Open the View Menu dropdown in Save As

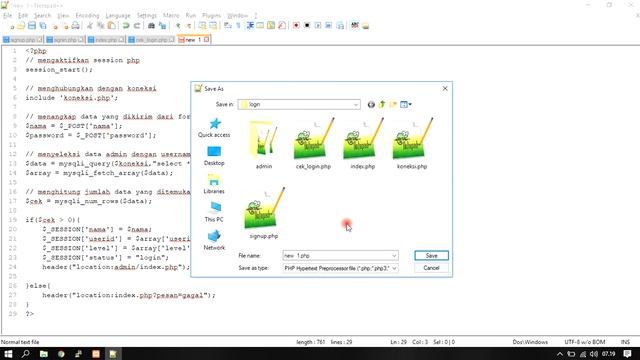click(x=405, y=104)
